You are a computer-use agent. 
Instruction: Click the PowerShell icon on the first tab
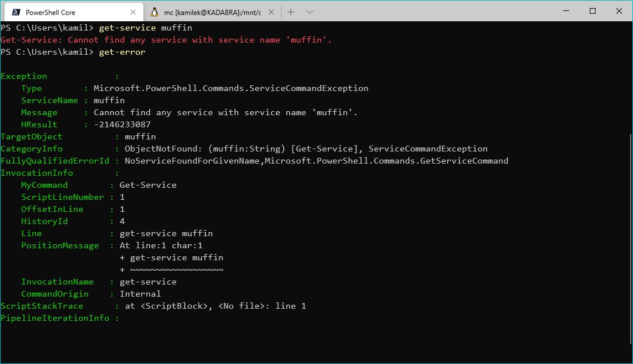[x=16, y=12]
